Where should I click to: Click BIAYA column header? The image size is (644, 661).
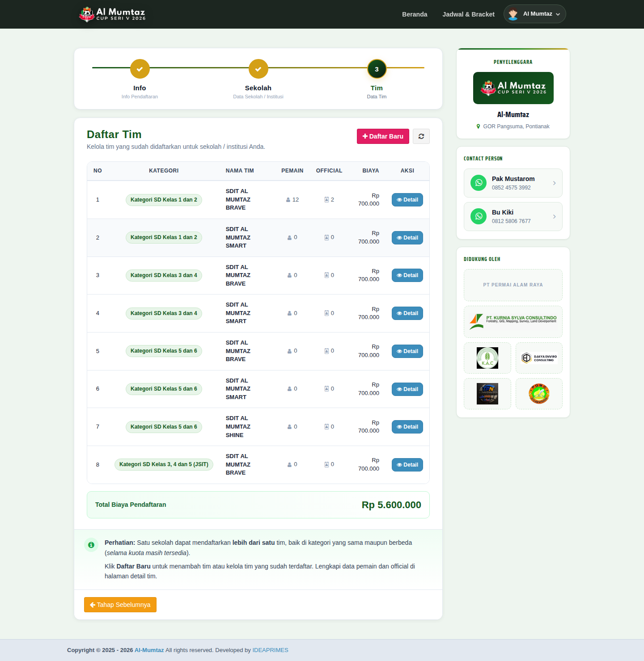pos(370,171)
